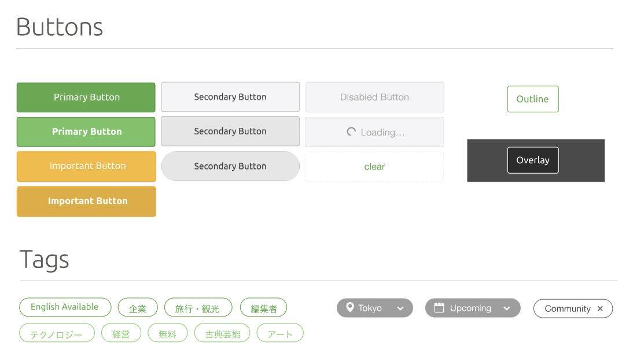Click the darker bold Important Button
The height and width of the screenshot is (364, 633).
pos(86,201)
